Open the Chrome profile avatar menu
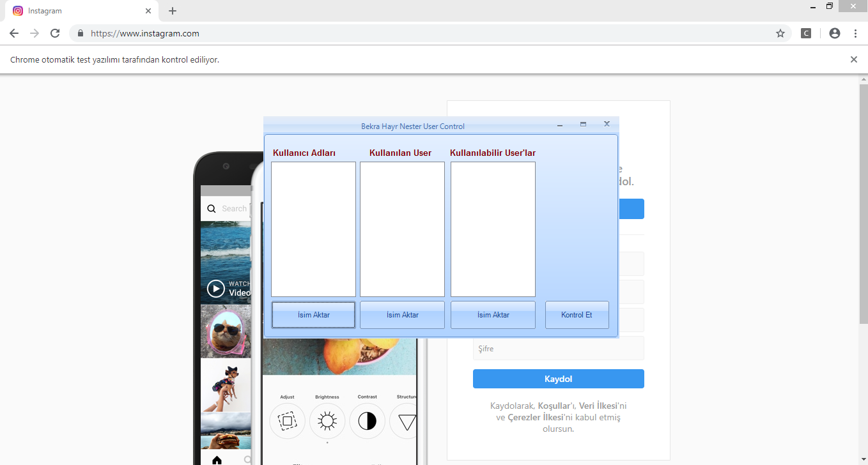The height and width of the screenshot is (465, 868). [835, 33]
